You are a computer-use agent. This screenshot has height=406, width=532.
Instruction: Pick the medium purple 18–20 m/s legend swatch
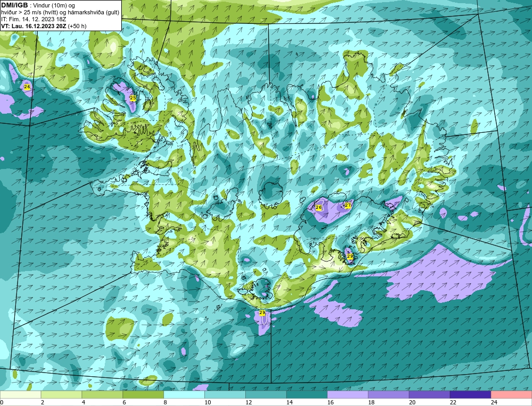tap(388, 395)
